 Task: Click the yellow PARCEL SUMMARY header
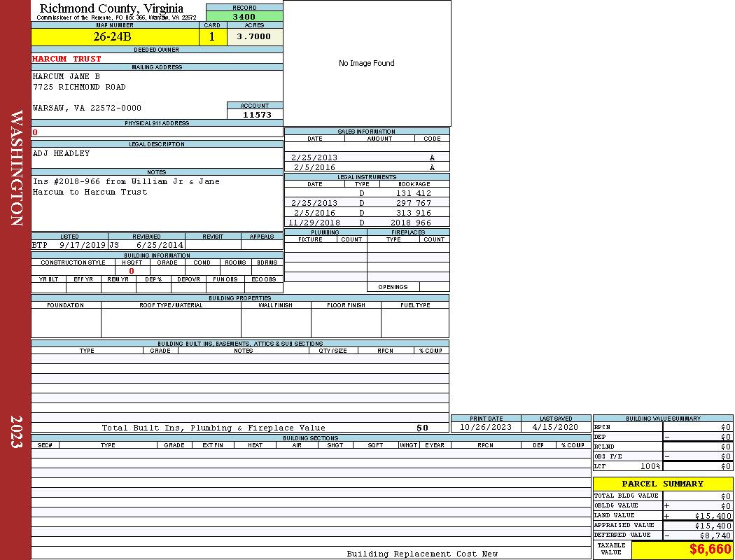(662, 484)
